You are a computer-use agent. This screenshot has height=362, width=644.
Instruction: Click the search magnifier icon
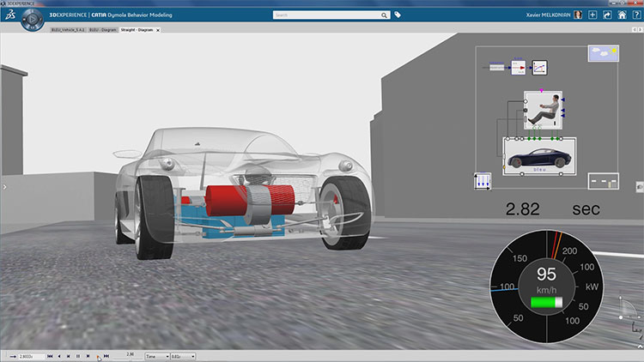(384, 15)
